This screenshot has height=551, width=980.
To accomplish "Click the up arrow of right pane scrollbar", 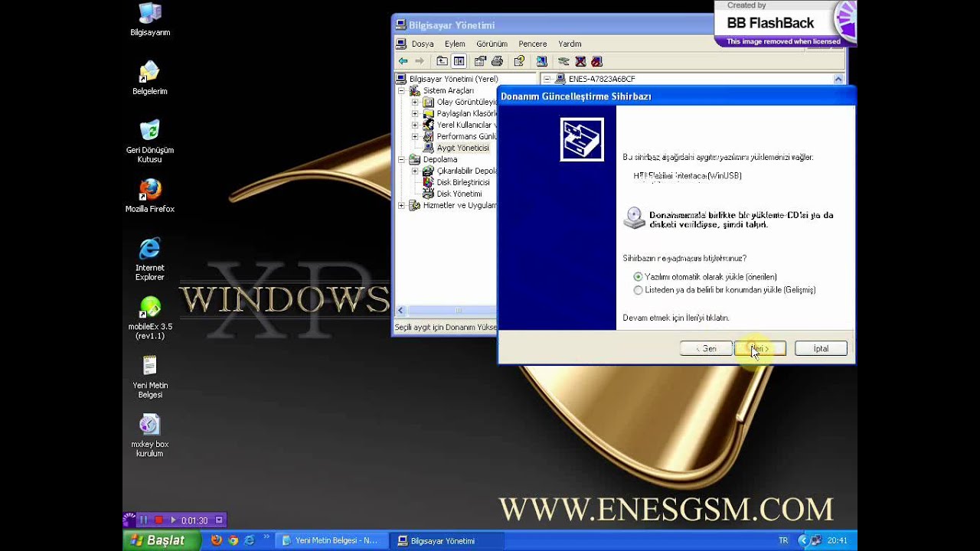I will tap(838, 79).
